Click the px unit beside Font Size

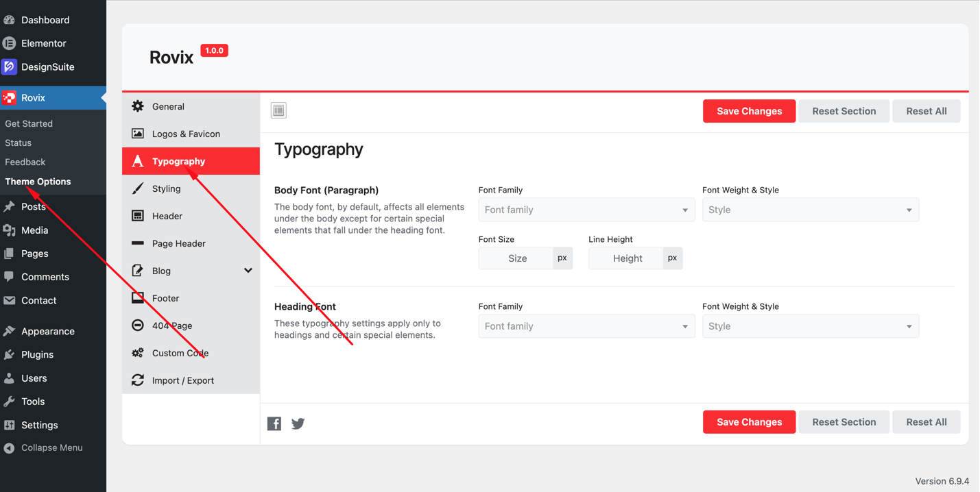pos(562,258)
